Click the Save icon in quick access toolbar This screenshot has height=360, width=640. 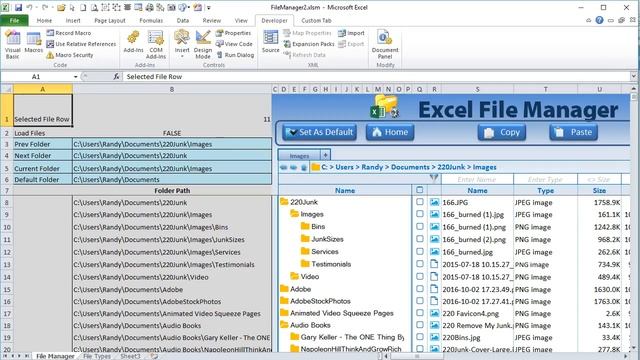(x=18, y=7)
